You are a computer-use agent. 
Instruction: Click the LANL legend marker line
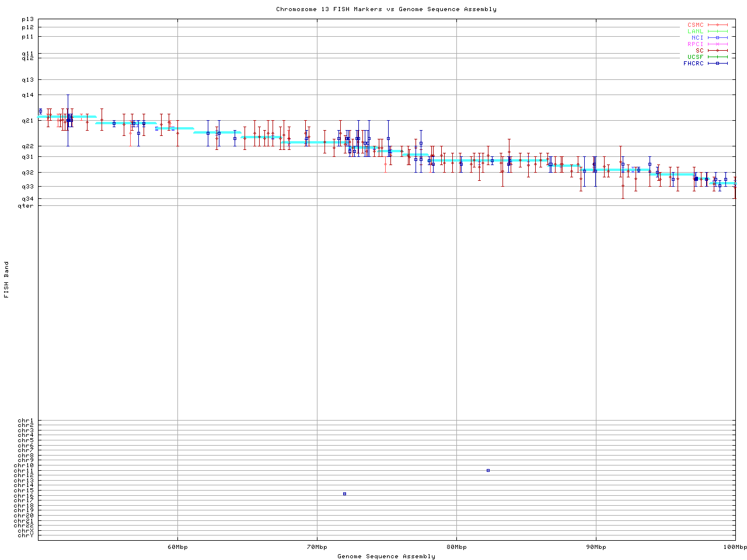717,32
